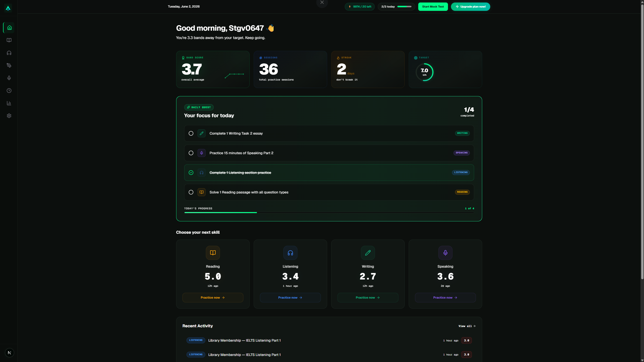
Task: Open first Library Membership Listening activity row
Action: coord(329,340)
